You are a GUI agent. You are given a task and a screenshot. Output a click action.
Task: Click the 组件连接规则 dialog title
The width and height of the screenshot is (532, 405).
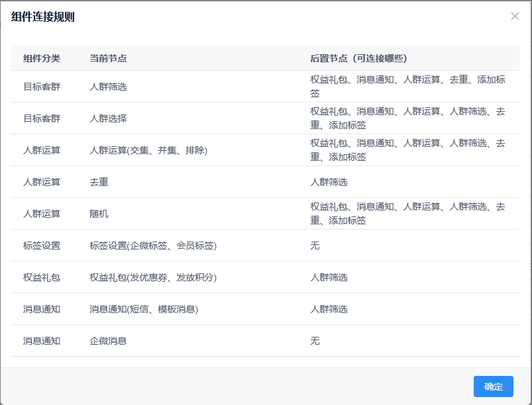pyautogui.click(x=43, y=17)
